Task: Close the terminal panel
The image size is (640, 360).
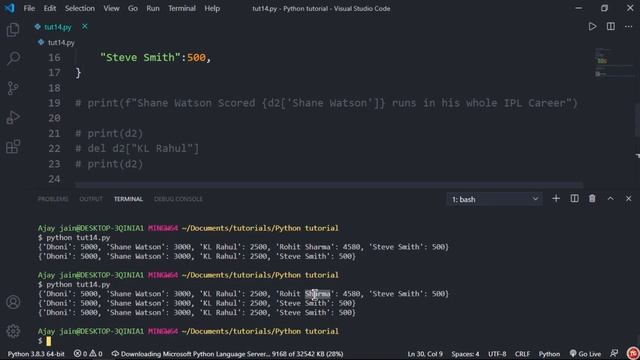Action: 629,199
